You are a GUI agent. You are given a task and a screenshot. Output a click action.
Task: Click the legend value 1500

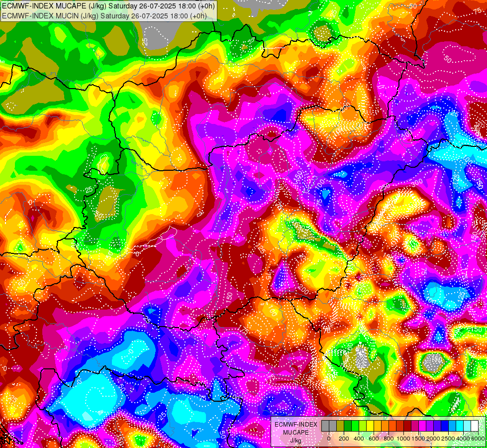click(418, 439)
